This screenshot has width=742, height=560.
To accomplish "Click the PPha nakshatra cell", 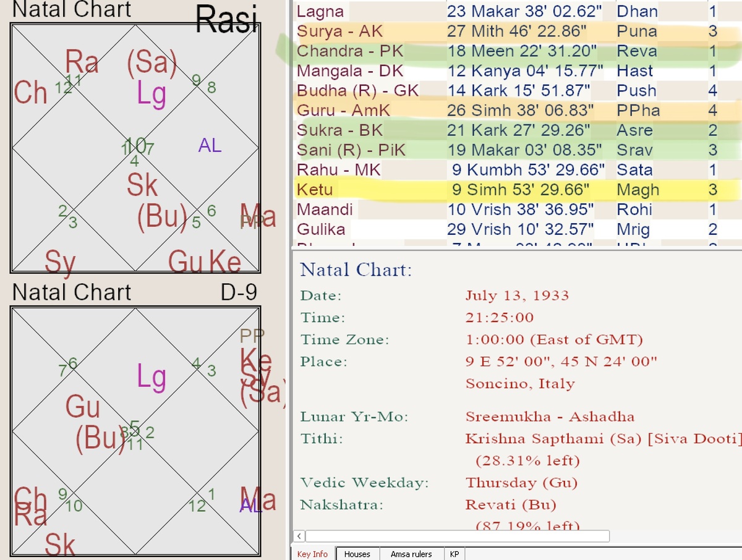I will click(638, 110).
